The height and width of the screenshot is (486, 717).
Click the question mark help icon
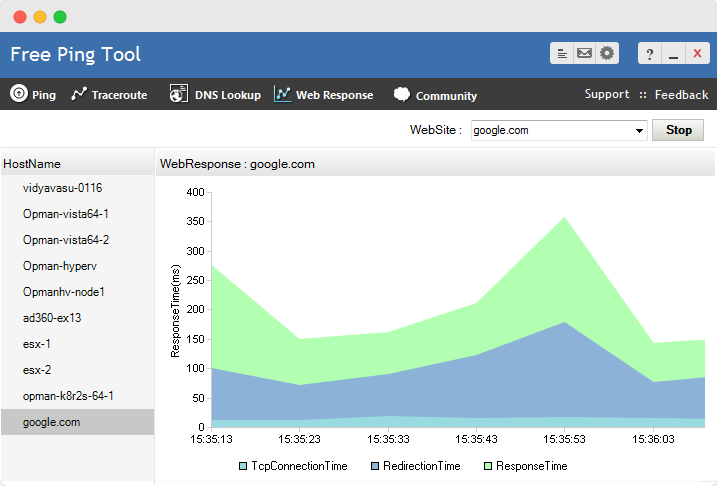649,54
